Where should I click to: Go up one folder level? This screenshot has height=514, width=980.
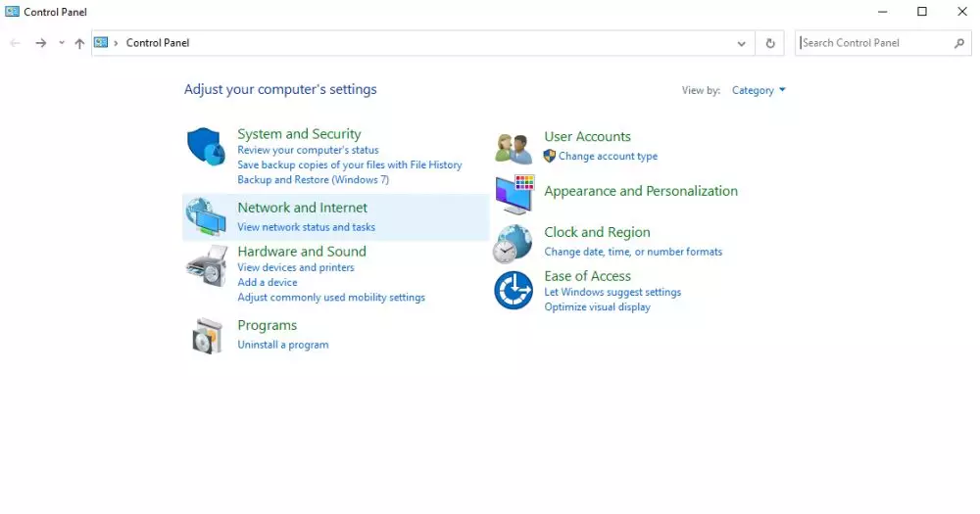click(x=79, y=43)
